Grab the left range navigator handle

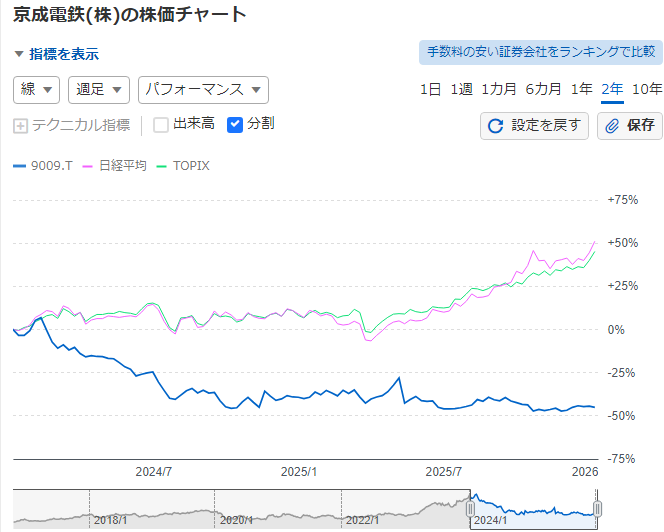coord(470,509)
